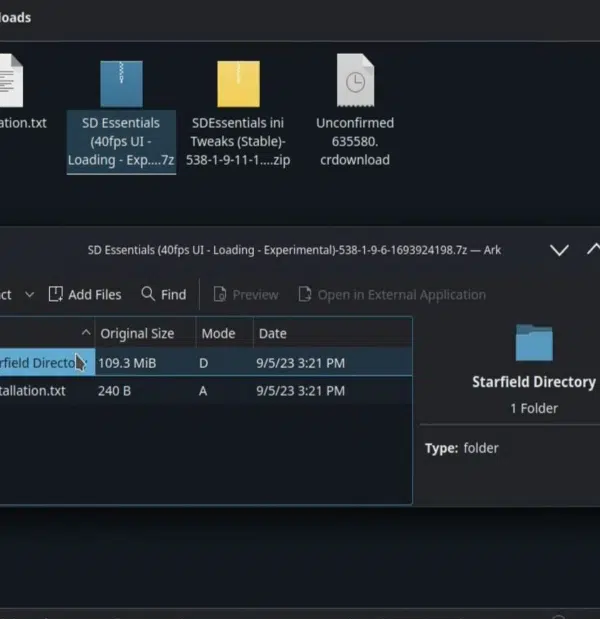Click the Open in External Application icon

coord(305,294)
